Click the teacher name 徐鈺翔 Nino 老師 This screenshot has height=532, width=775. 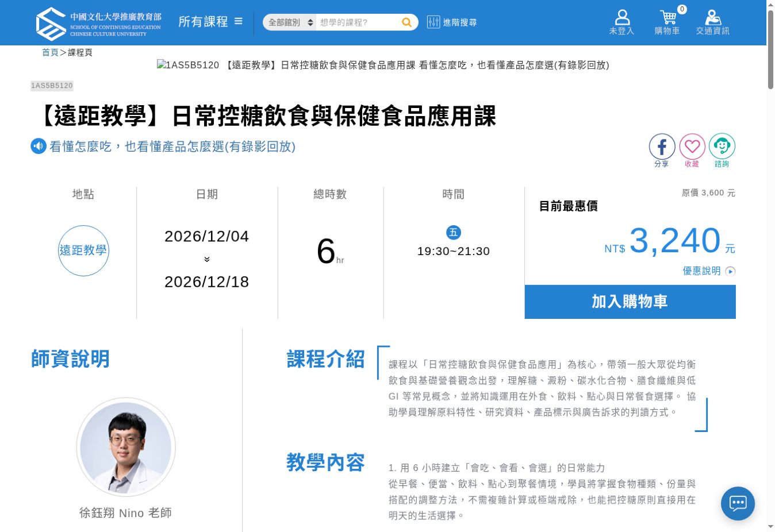pyautogui.click(x=126, y=512)
